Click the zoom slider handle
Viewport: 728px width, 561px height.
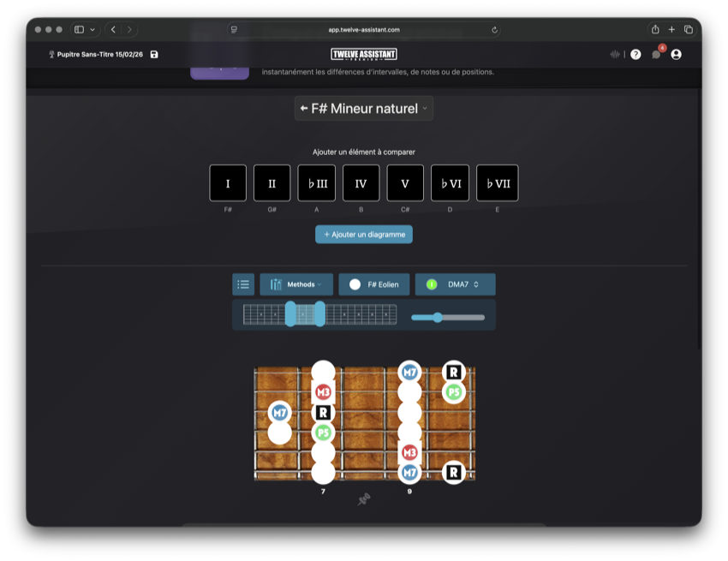click(438, 317)
